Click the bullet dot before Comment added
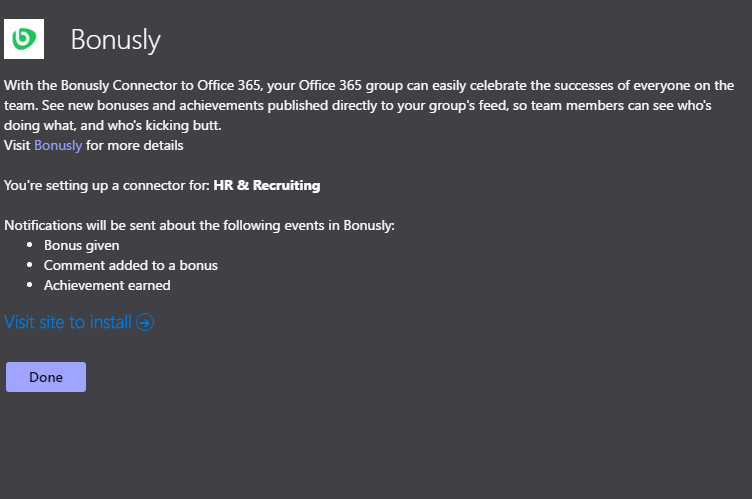Viewport: 752px width, 499px height. pyautogui.click(x=30, y=265)
